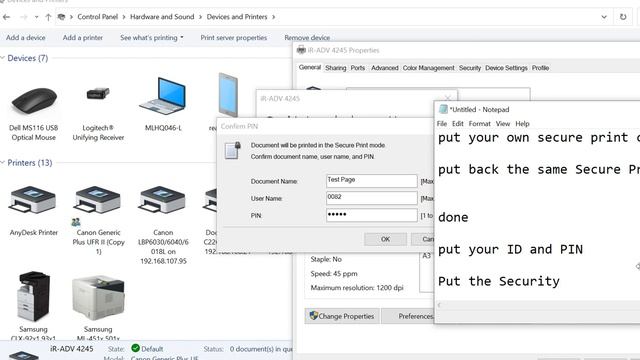Open the Notepad View menu

[502, 123]
